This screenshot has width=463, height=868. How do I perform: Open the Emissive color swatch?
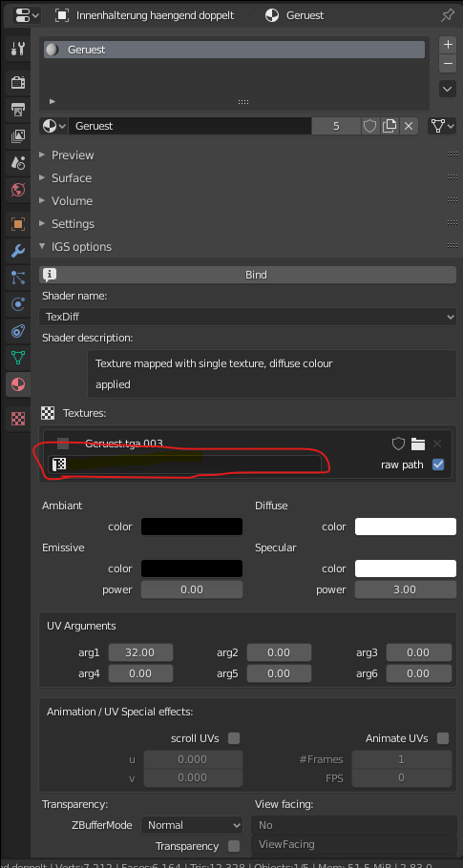coord(192,568)
